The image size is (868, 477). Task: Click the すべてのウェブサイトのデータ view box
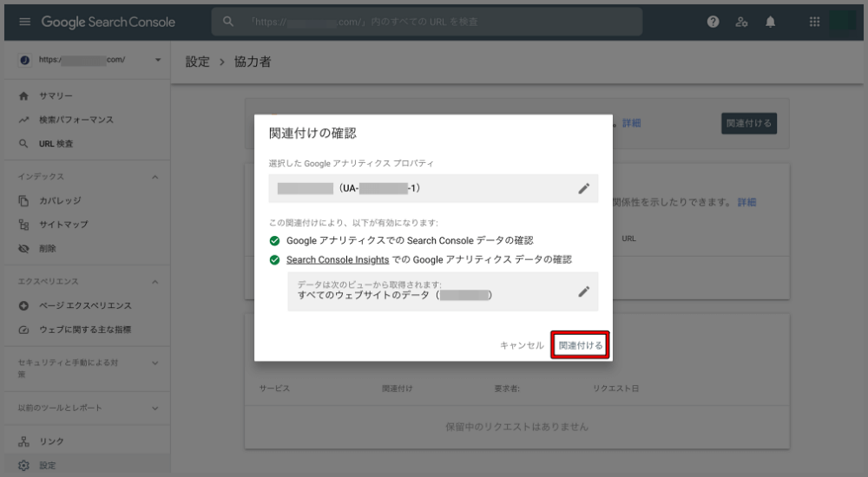point(443,291)
